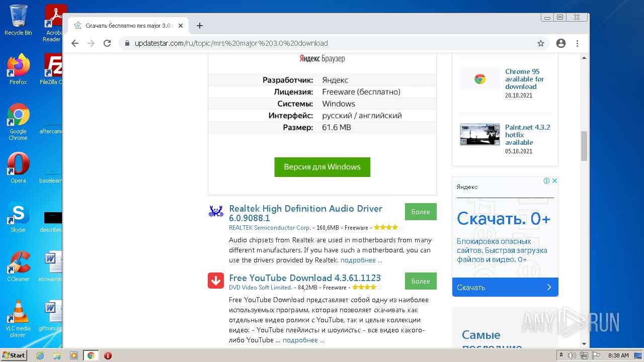This screenshot has height=362, width=644.
Task: Click the browser forward arrow
Action: coord(91,43)
